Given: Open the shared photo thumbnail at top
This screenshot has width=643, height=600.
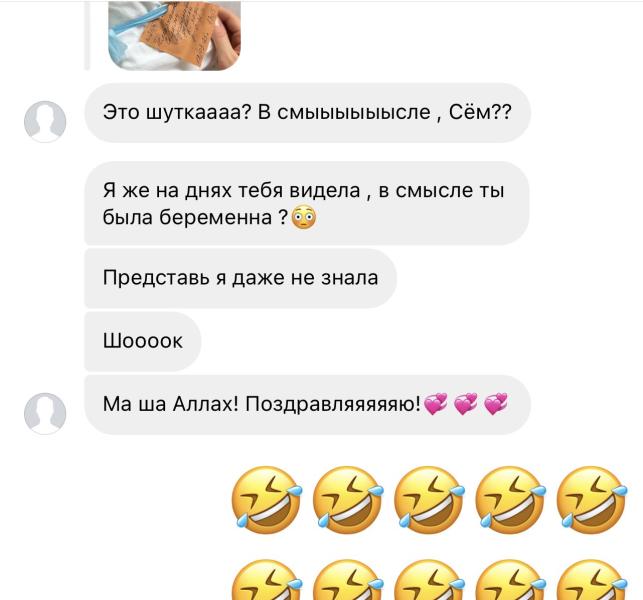Looking at the screenshot, I should (174, 35).
